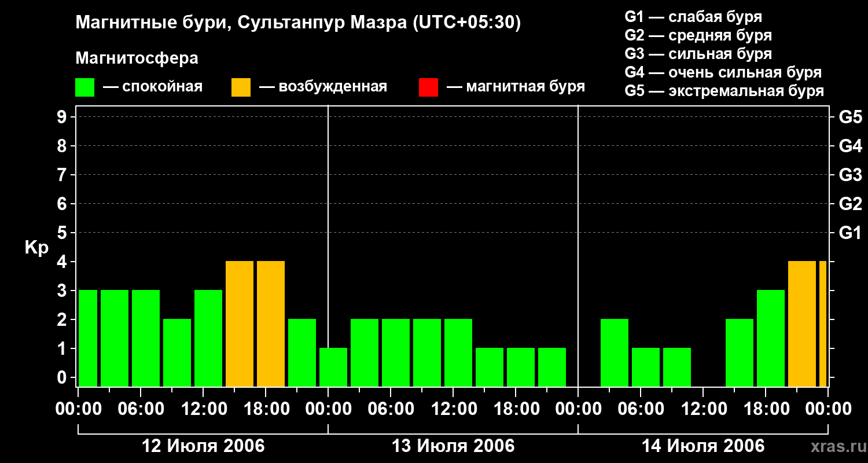Click the G2 label on the right axis

click(x=850, y=204)
